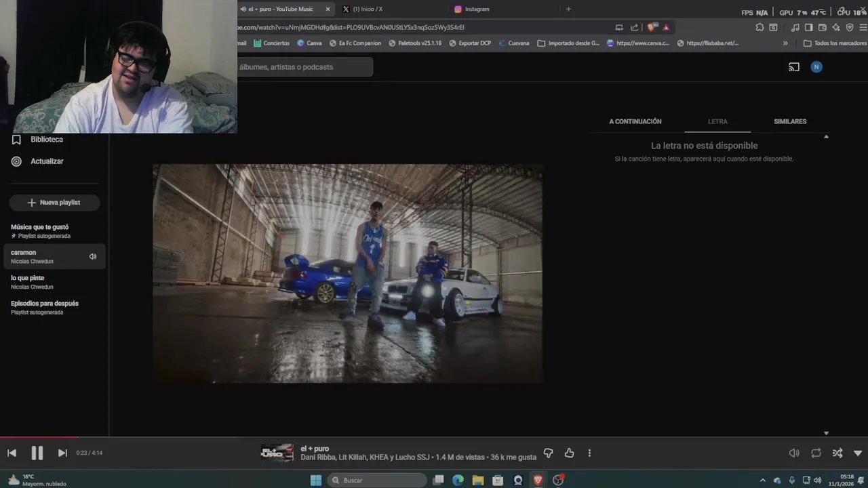The image size is (868, 488).
Task: Click the el + puro album thumbnail
Action: pyautogui.click(x=277, y=453)
